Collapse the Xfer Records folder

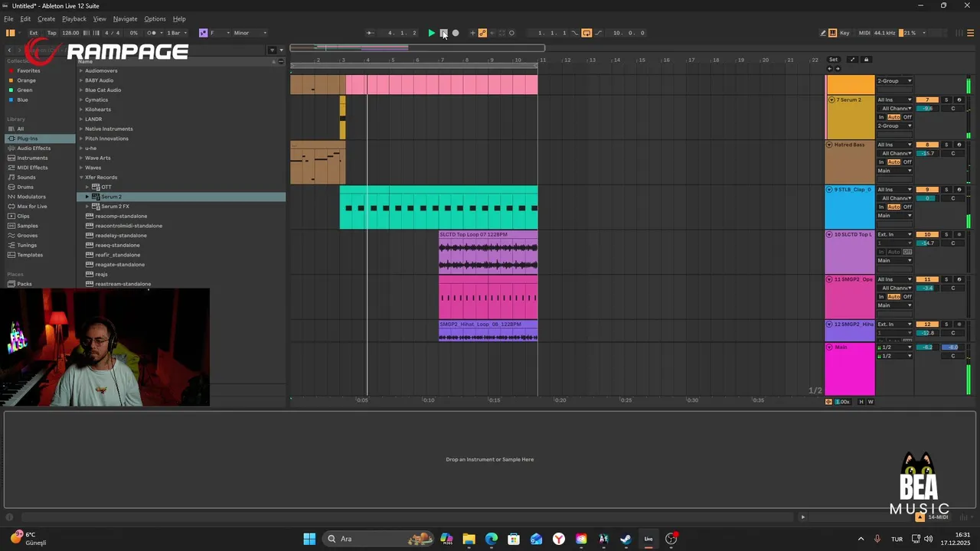(81, 178)
